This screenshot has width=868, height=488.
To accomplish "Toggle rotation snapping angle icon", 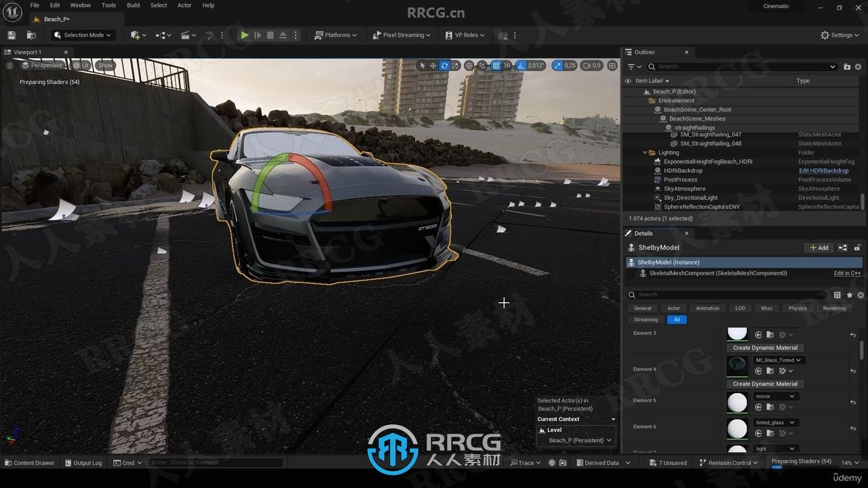I will tap(521, 66).
